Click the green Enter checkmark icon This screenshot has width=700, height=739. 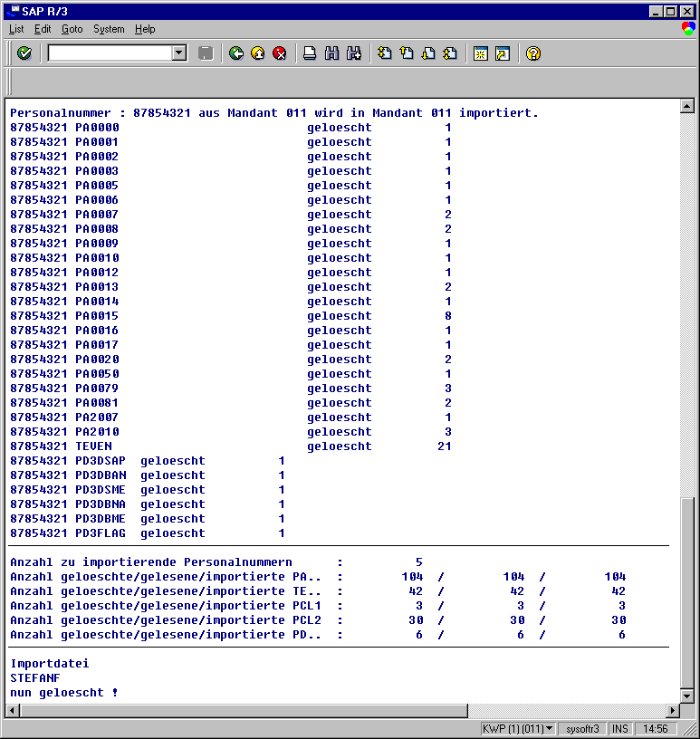(24, 53)
